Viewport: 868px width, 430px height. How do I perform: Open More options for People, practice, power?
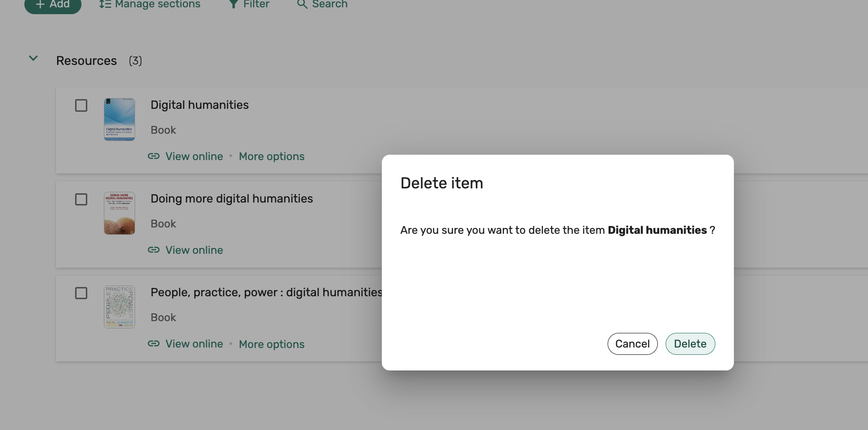point(272,345)
